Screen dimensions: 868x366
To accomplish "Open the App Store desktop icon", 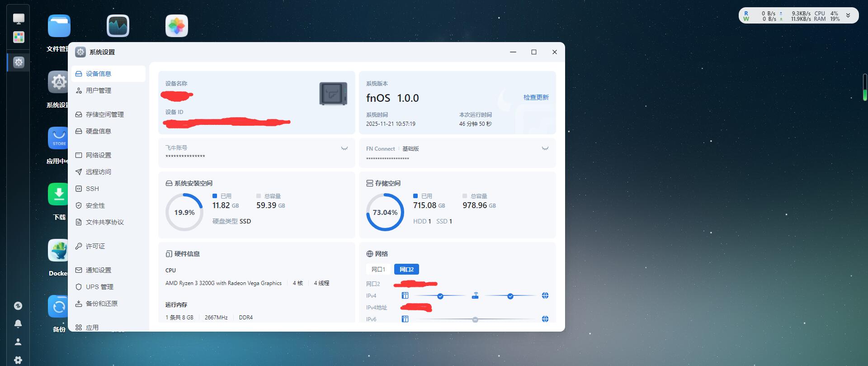I will click(58, 138).
